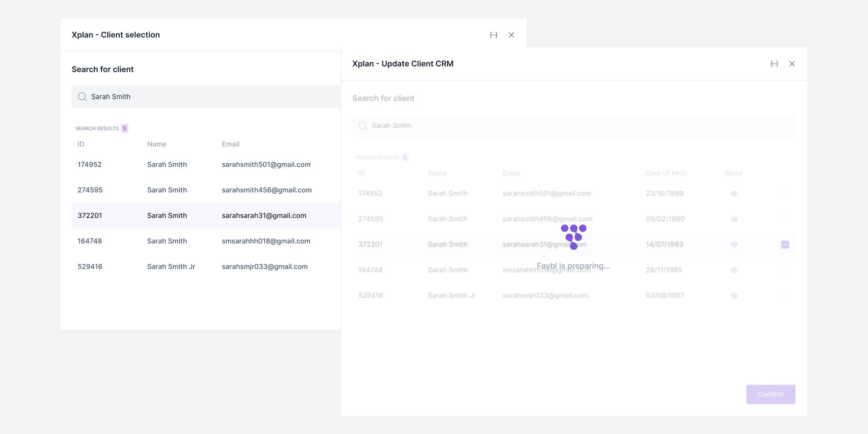868x434 pixels.
Task: Click date of birth 28/11/1985
Action: coord(664,270)
